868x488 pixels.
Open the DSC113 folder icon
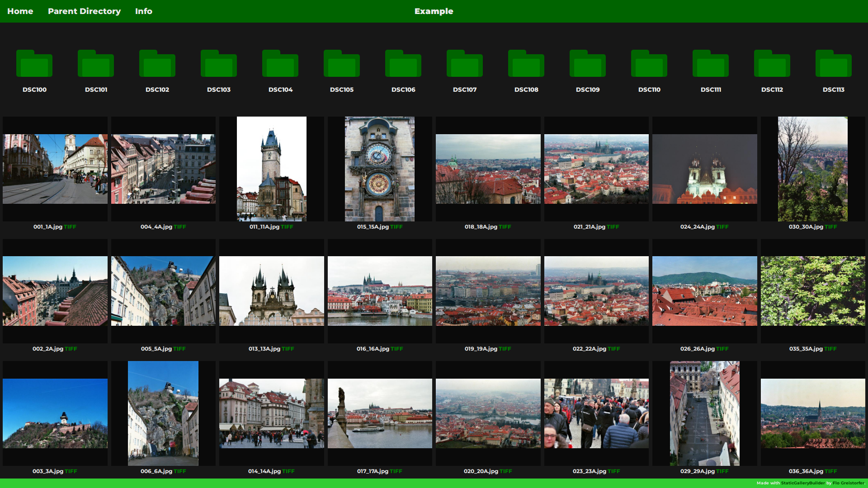click(x=834, y=64)
